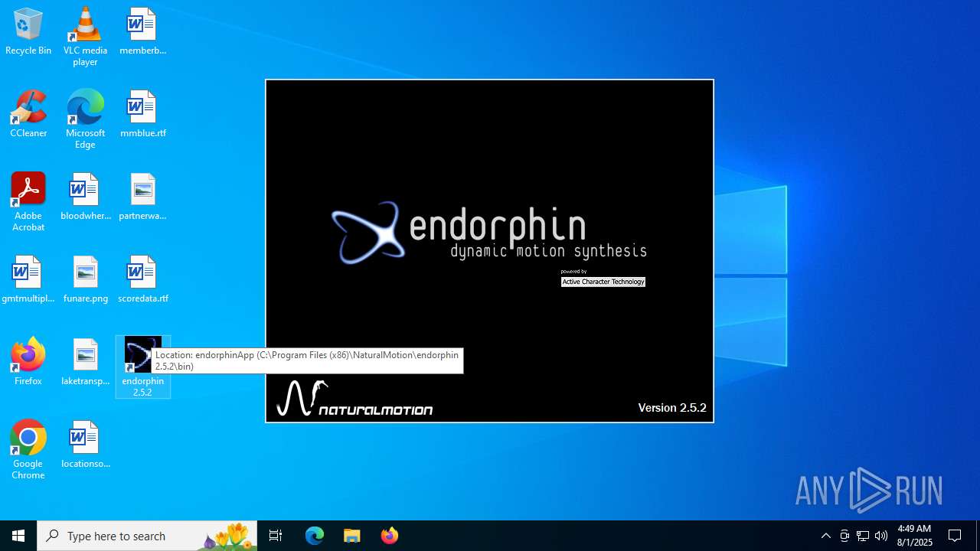Image resolution: width=980 pixels, height=551 pixels.
Task: Click the dynamic motion synthesis tagline
Action: pos(548,251)
